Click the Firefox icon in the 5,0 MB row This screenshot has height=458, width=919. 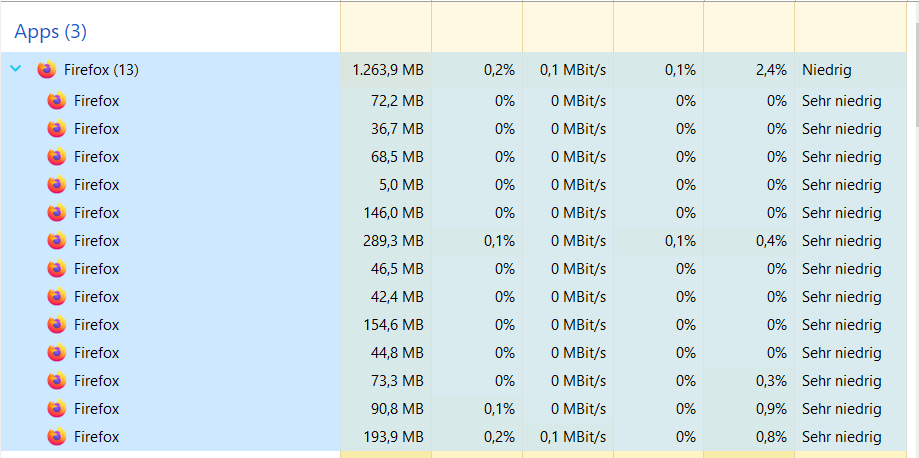click(56, 185)
